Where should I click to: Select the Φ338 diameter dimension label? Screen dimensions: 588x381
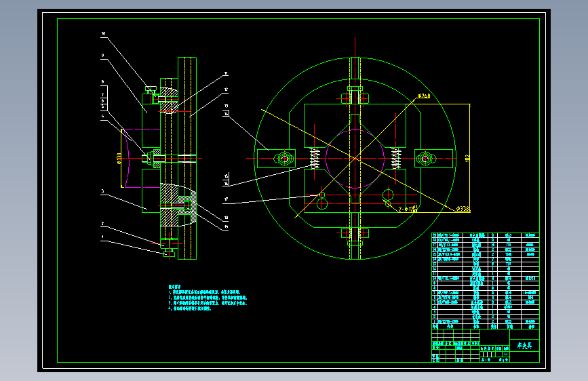click(x=463, y=209)
